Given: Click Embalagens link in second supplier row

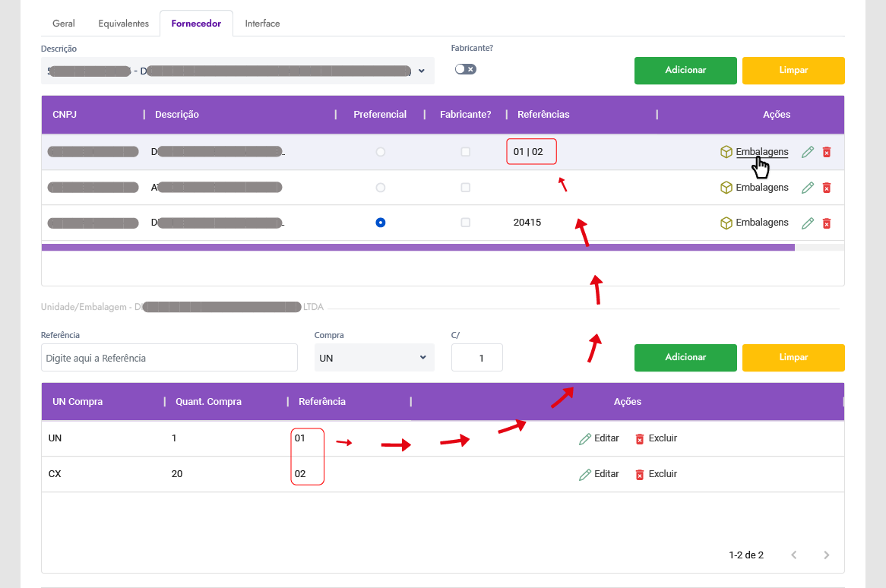Looking at the screenshot, I should [x=761, y=188].
